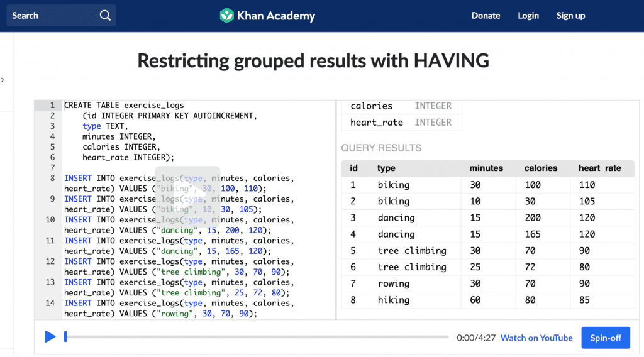Click the video progress slider handle
The width and height of the screenshot is (644, 357).
pos(65,337)
